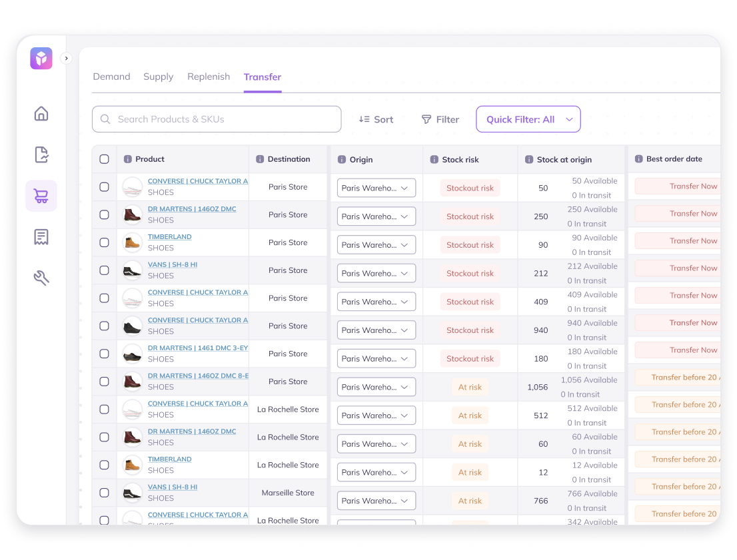The width and height of the screenshot is (737, 560).
Task: Click the info icon beside Destination header
Action: 260,159
